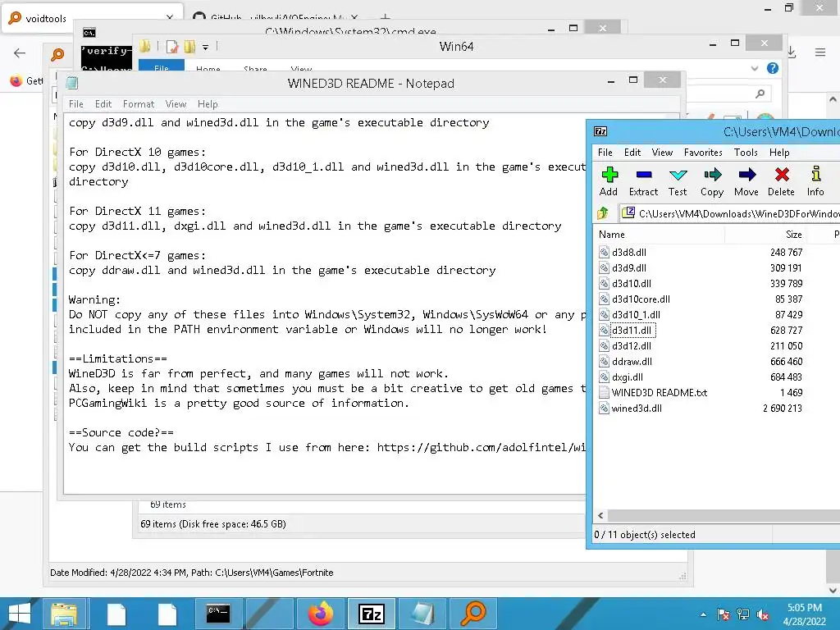Click Explorer quick access dropdown arrow
The width and height of the screenshot is (840, 630).
pyautogui.click(x=205, y=47)
